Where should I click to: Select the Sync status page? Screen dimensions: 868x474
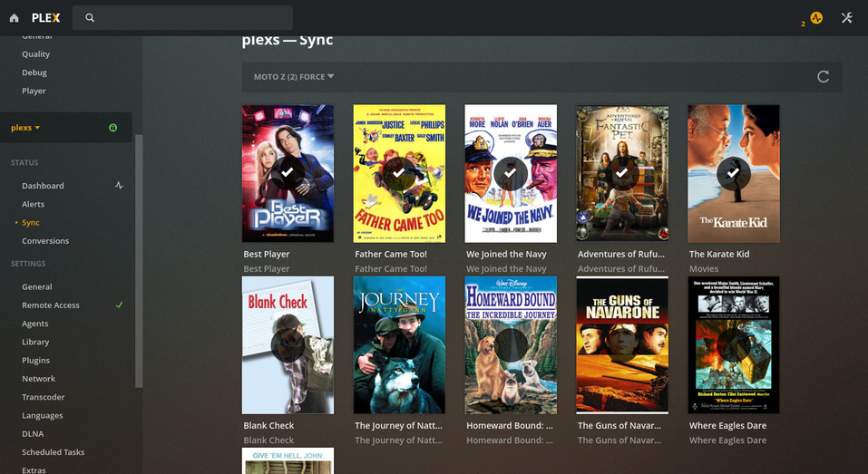(x=31, y=222)
